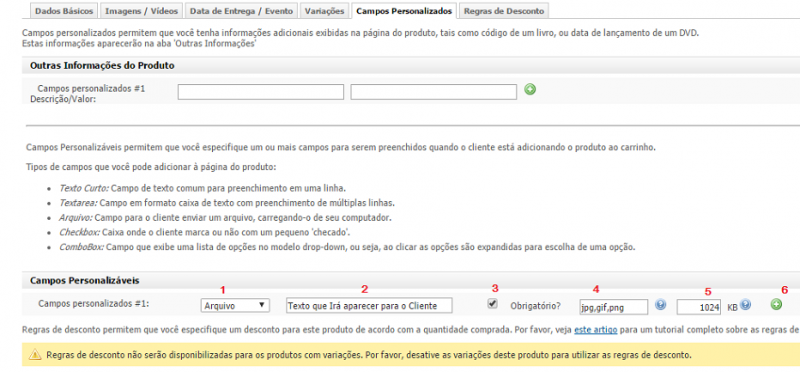Open the help icon beside the KB label
Screen dimensions: 800x372
click(x=745, y=305)
